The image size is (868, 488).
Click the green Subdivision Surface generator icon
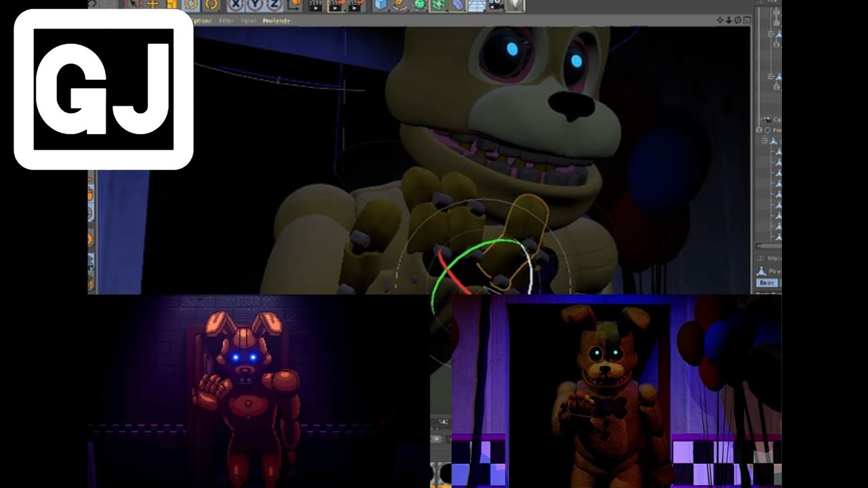point(420,5)
